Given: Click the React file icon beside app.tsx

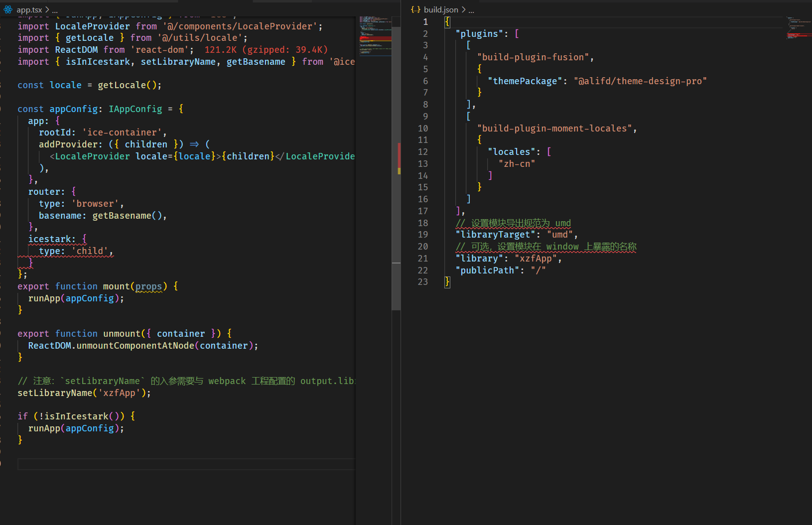Looking at the screenshot, I should (8, 9).
